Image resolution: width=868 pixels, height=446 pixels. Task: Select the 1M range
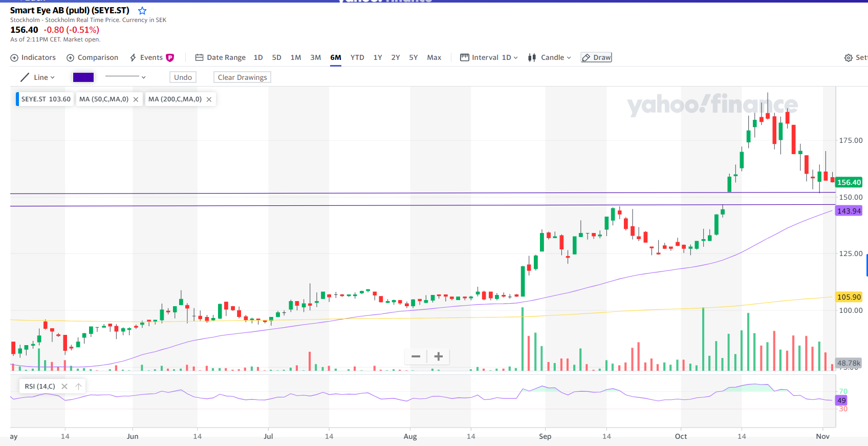pyautogui.click(x=296, y=57)
